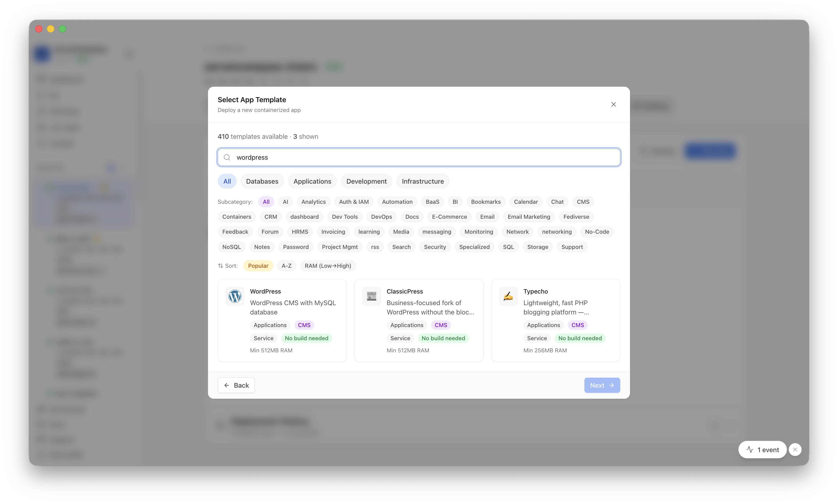Filter by dashboard subcategory
Screen dimensions: 838x504
[x=304, y=217]
